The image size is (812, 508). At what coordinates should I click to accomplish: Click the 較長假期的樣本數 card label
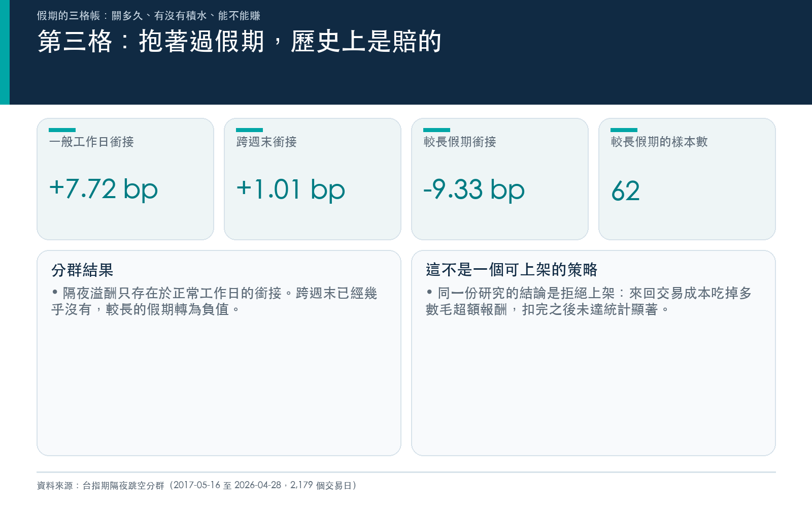pyautogui.click(x=659, y=142)
